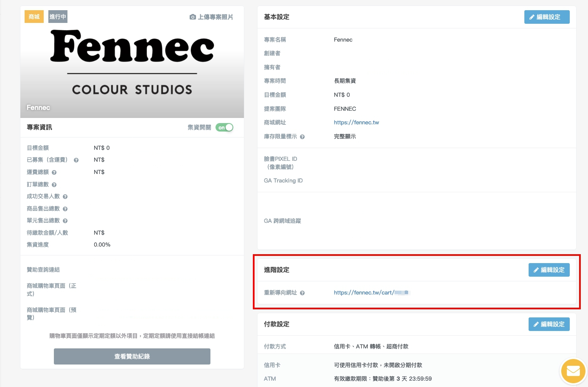Toggle the 集資開關 on switch
Image resolution: width=588 pixels, height=387 pixels.
224,127
